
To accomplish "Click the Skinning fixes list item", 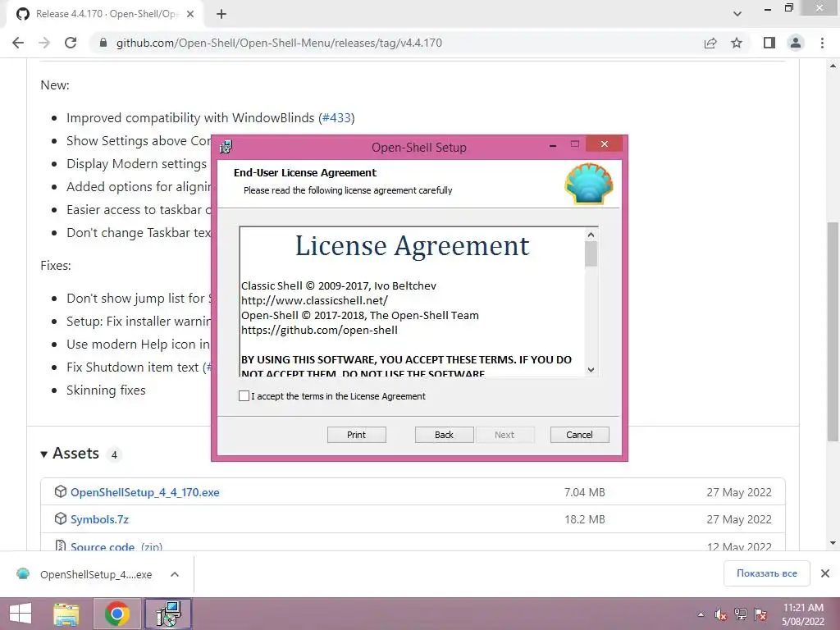I will tap(106, 390).
